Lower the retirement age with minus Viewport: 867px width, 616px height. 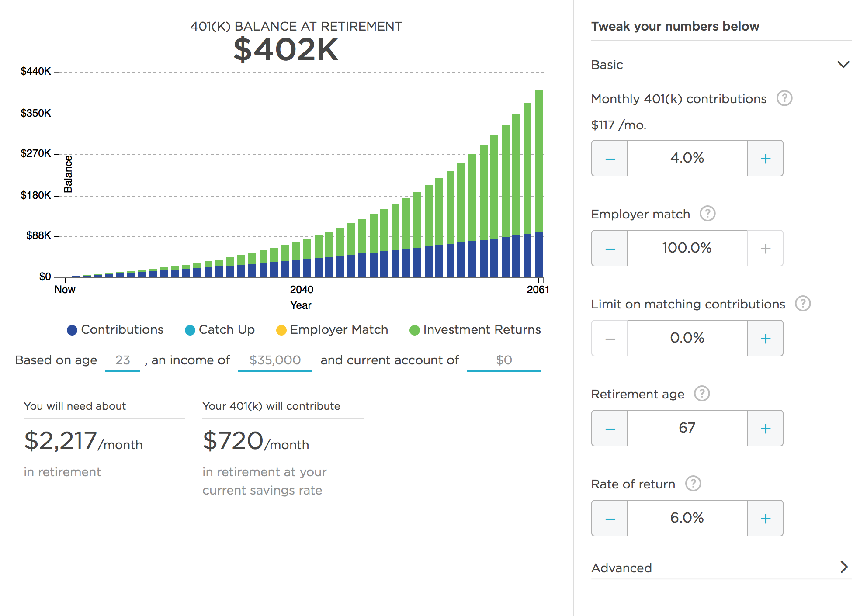(610, 429)
